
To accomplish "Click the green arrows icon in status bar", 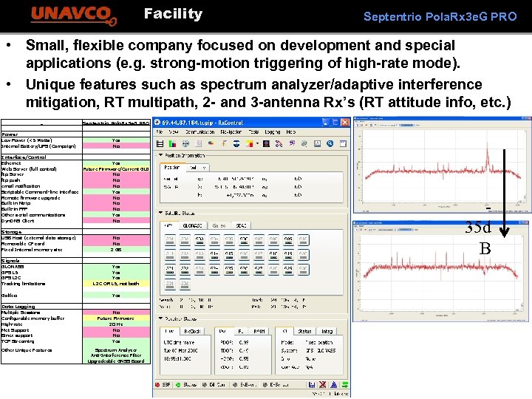I will point(345,384).
